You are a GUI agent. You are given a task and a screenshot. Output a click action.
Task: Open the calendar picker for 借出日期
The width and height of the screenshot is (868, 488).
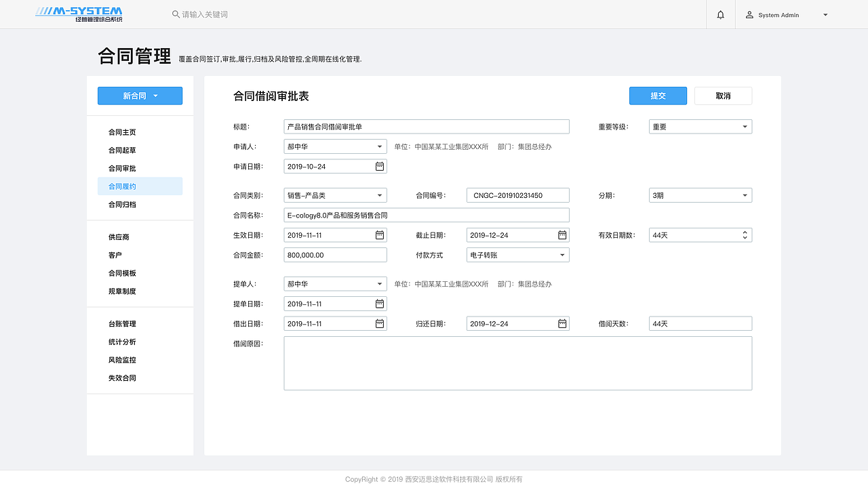click(379, 323)
